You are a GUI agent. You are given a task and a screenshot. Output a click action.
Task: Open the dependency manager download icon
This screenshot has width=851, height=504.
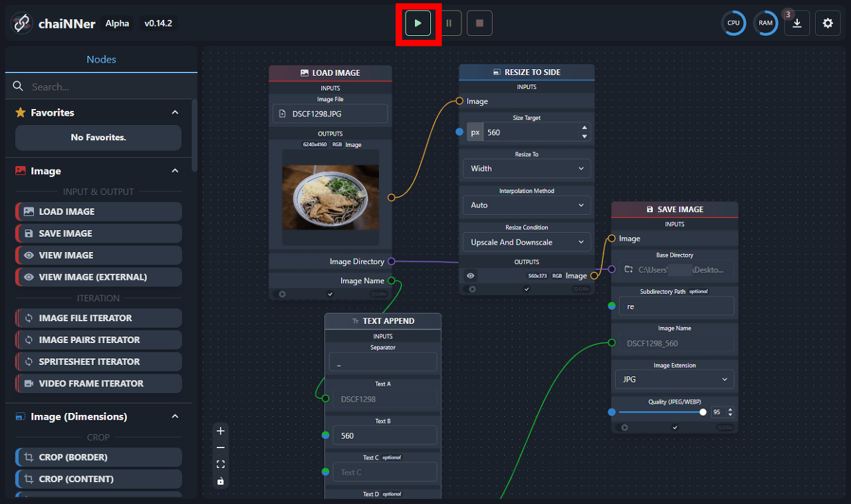[797, 23]
